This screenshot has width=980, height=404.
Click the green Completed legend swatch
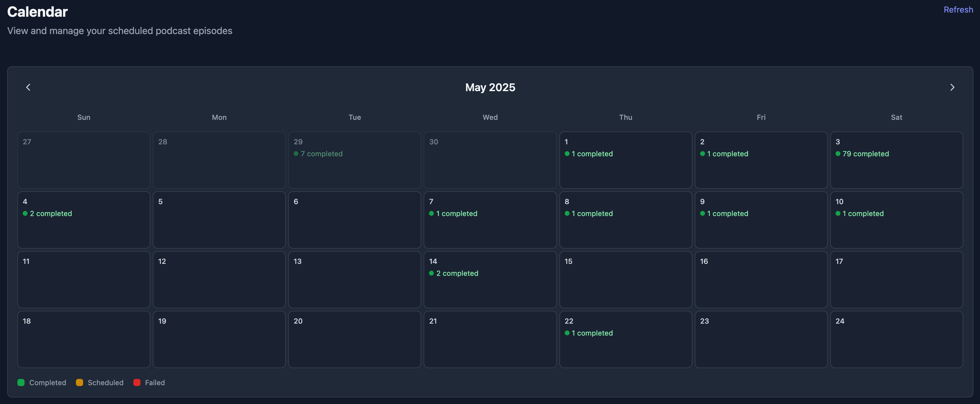coord(21,382)
